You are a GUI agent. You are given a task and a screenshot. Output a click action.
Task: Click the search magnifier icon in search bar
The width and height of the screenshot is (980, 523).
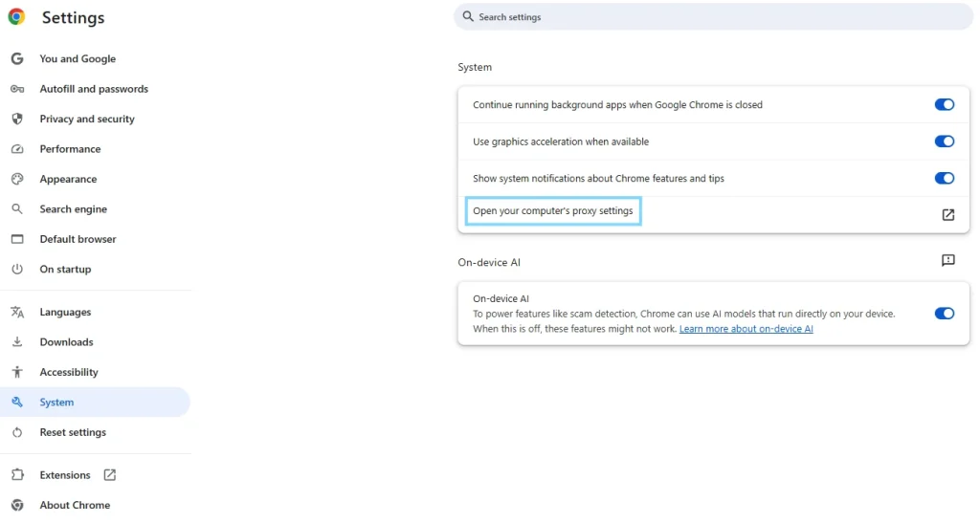click(x=467, y=16)
